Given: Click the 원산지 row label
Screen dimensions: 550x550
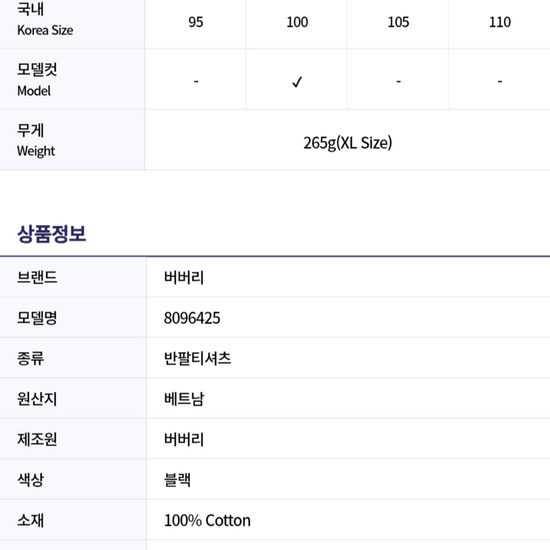Looking at the screenshot, I should click(37, 399).
